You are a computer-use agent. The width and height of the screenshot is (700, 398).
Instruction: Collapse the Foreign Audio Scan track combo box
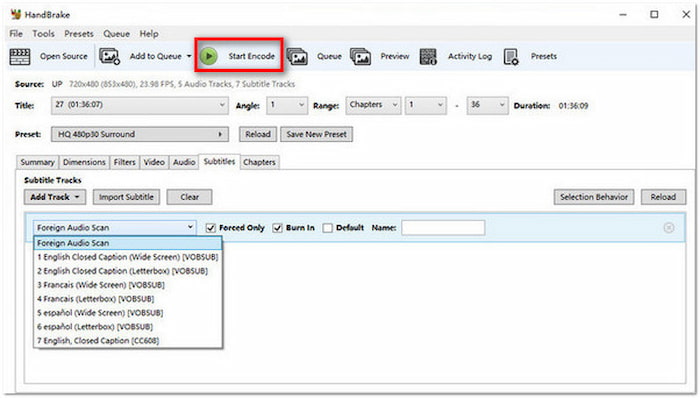(115, 228)
